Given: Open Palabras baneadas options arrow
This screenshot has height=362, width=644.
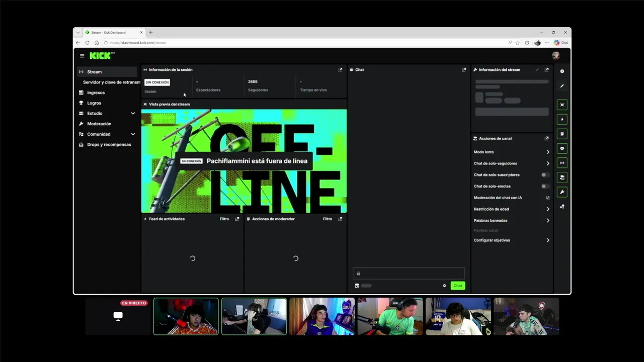Looking at the screenshot, I should click(x=548, y=221).
